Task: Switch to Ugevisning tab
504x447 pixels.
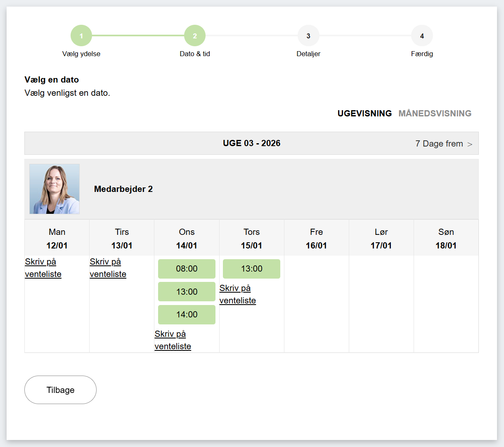Action: coord(364,114)
